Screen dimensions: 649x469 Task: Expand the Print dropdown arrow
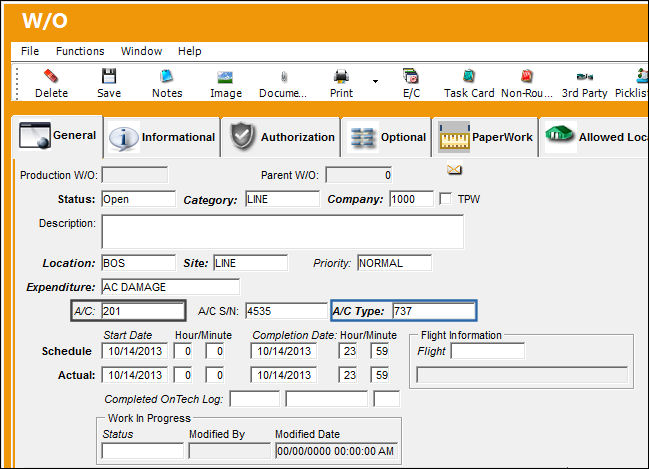pyautogui.click(x=375, y=81)
